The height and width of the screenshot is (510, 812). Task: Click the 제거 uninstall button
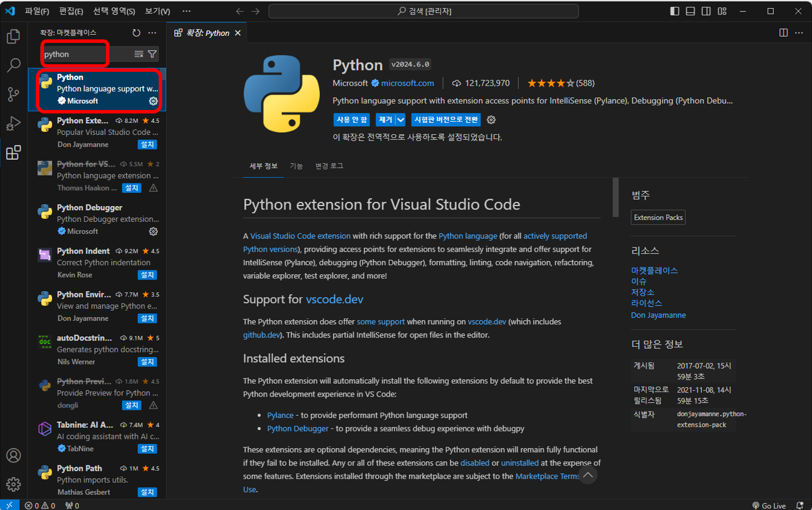pos(386,120)
